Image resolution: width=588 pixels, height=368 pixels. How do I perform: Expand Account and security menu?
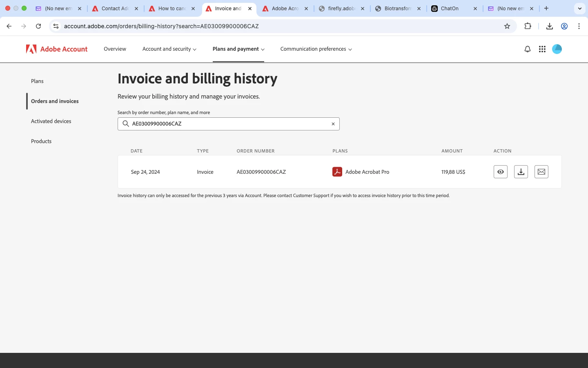(x=169, y=49)
